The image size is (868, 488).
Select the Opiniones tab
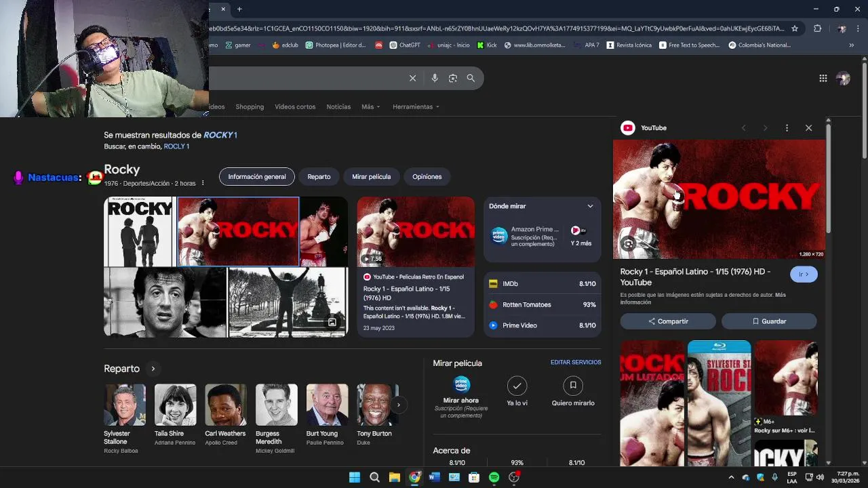[427, 177]
